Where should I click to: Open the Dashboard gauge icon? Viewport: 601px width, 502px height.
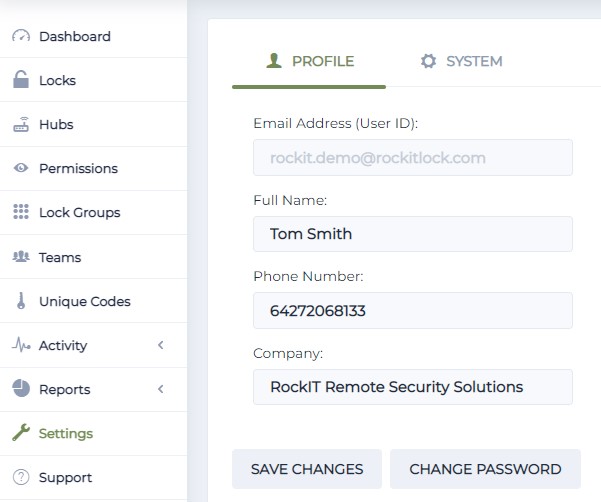pyautogui.click(x=21, y=36)
